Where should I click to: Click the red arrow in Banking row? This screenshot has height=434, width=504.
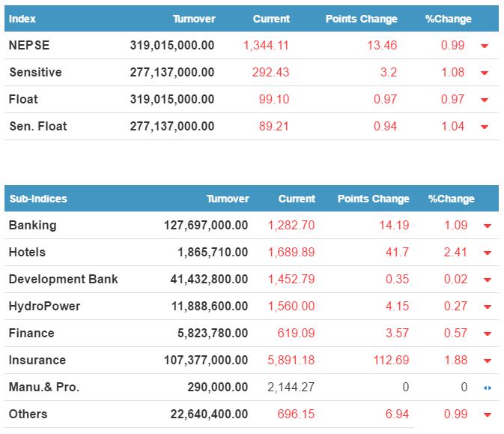[488, 226]
